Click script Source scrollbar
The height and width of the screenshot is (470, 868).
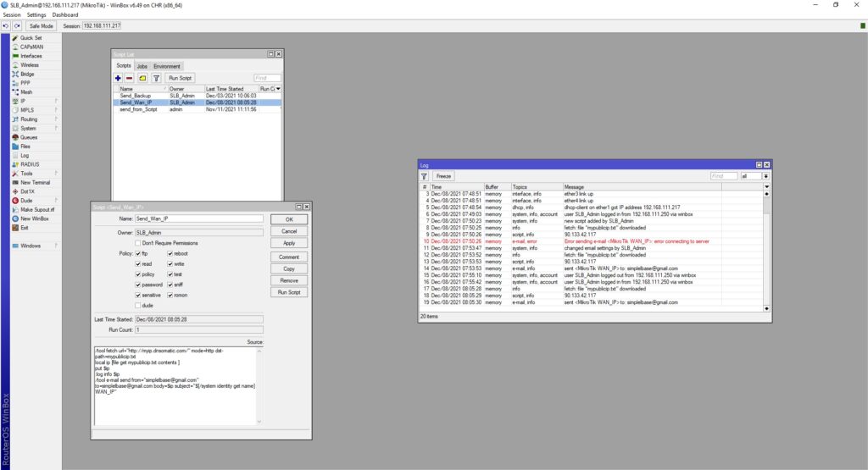[x=259, y=386]
